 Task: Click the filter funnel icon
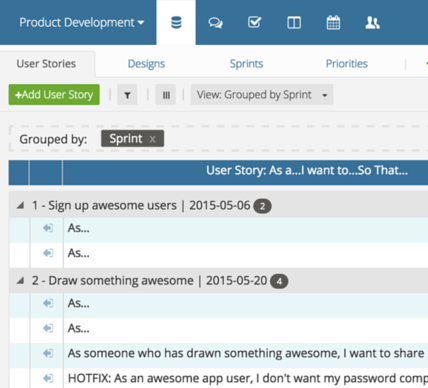point(127,95)
